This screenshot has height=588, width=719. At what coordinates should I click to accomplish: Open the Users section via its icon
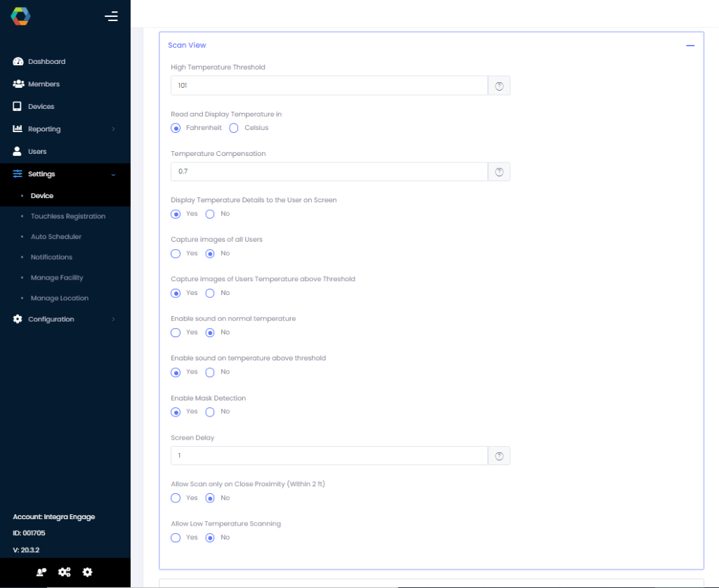point(16,151)
